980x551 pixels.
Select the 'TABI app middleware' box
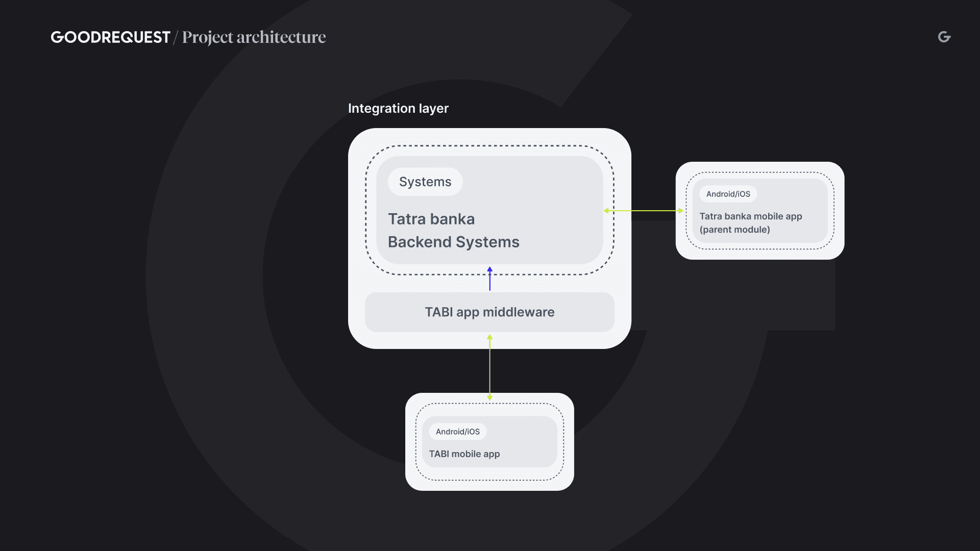(x=489, y=312)
